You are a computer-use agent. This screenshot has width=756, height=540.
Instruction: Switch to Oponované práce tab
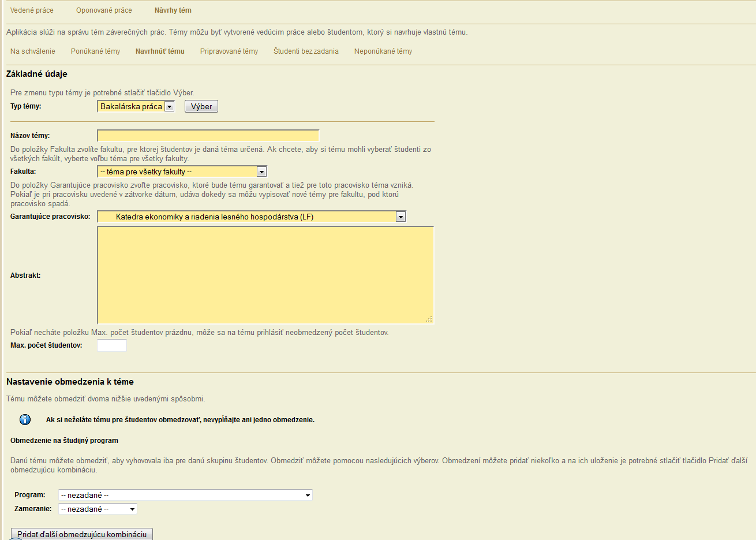click(104, 10)
